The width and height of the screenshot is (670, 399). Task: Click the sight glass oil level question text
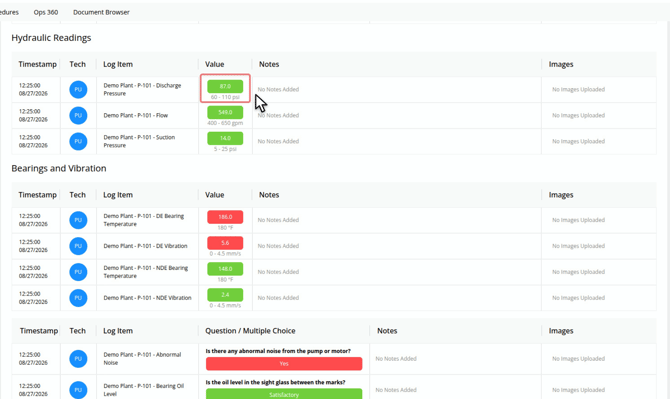coord(276,382)
